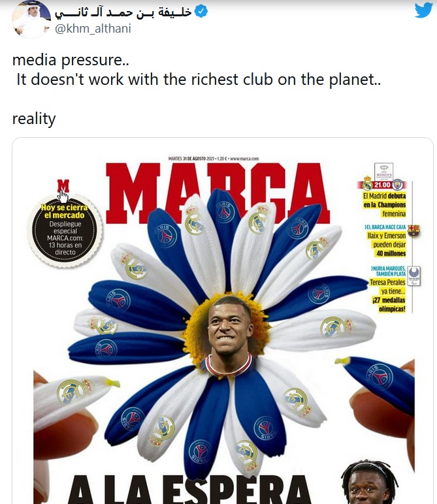Image resolution: width=437 pixels, height=504 pixels.
Task: Click El Madrid debuta en la Champions headline
Action: 385,205
